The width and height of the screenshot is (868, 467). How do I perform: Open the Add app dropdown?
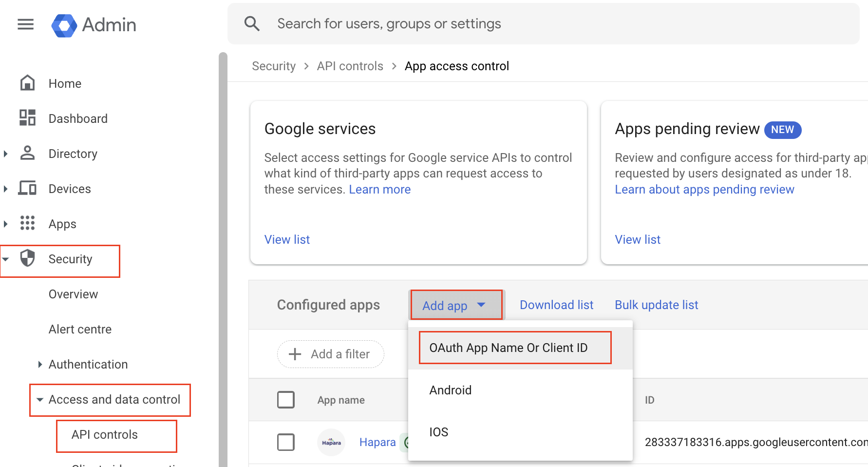point(456,305)
